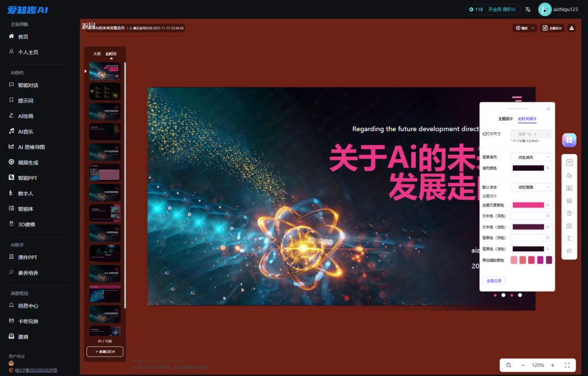
Task: Click the aizhiqu123 user avatar
Action: coord(544,9)
